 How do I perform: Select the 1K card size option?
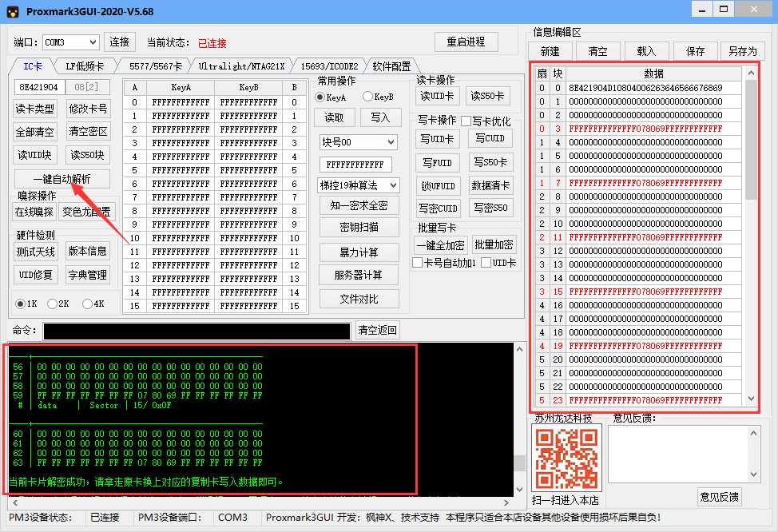point(20,304)
